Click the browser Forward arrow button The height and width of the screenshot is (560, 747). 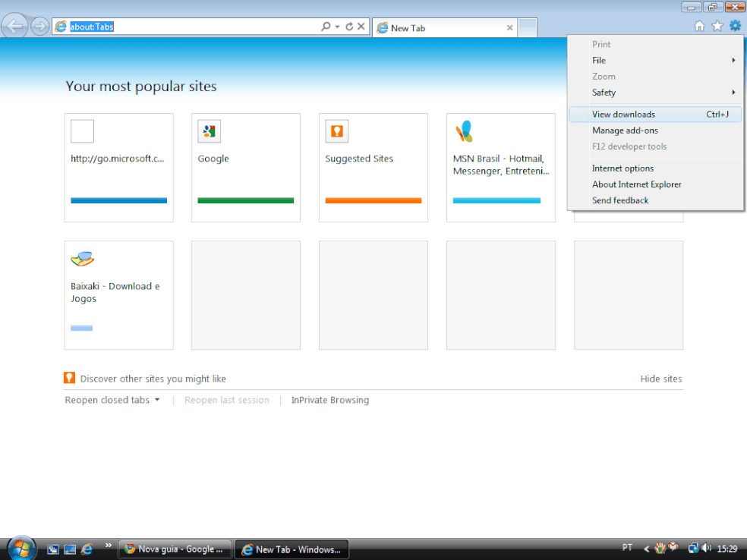pos(39,27)
